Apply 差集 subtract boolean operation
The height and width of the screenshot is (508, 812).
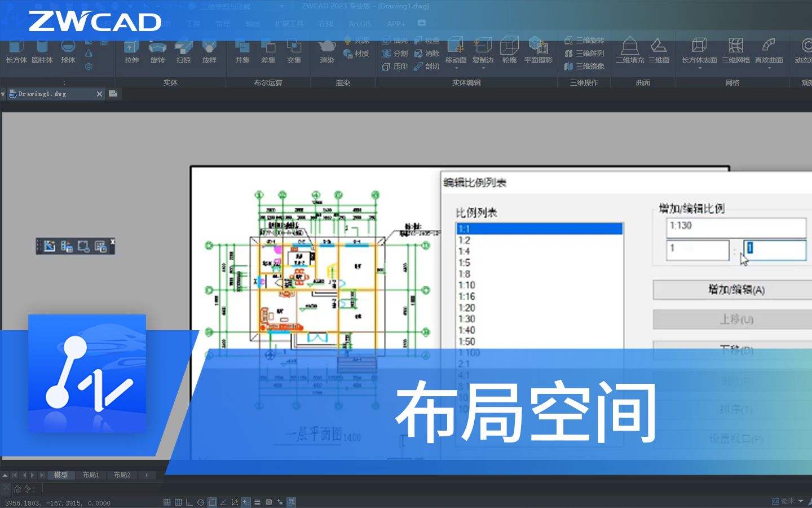268,51
